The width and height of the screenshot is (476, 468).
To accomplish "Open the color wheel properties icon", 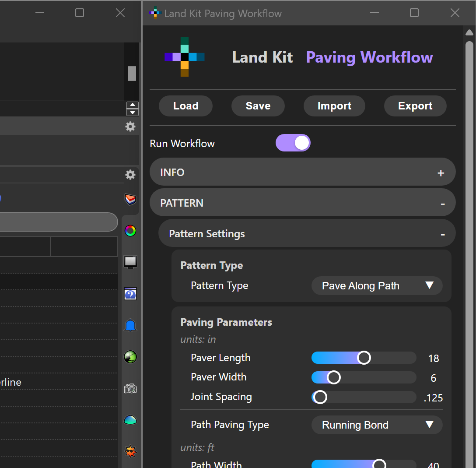I will (x=130, y=231).
